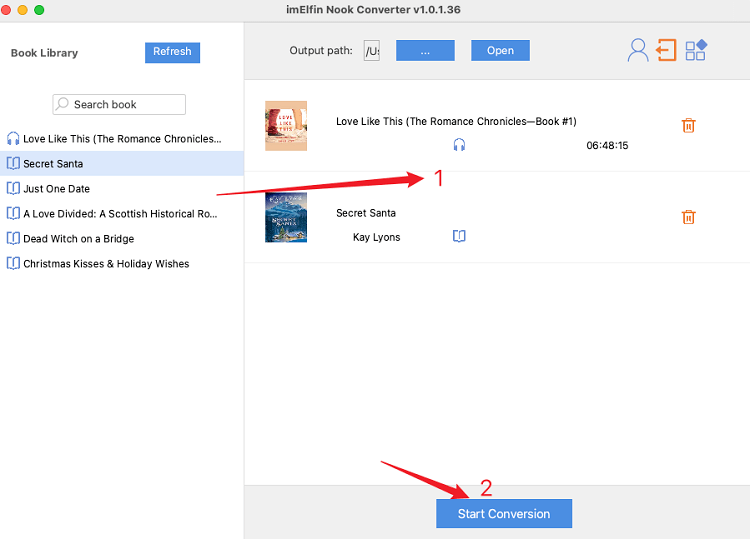Click the Book Library heading
This screenshot has width=750, height=539.
(44, 53)
